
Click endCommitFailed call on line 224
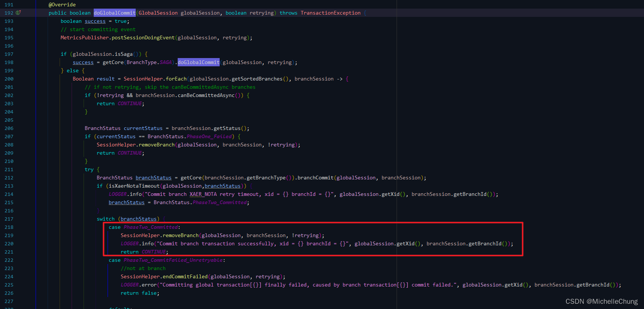pos(185,276)
